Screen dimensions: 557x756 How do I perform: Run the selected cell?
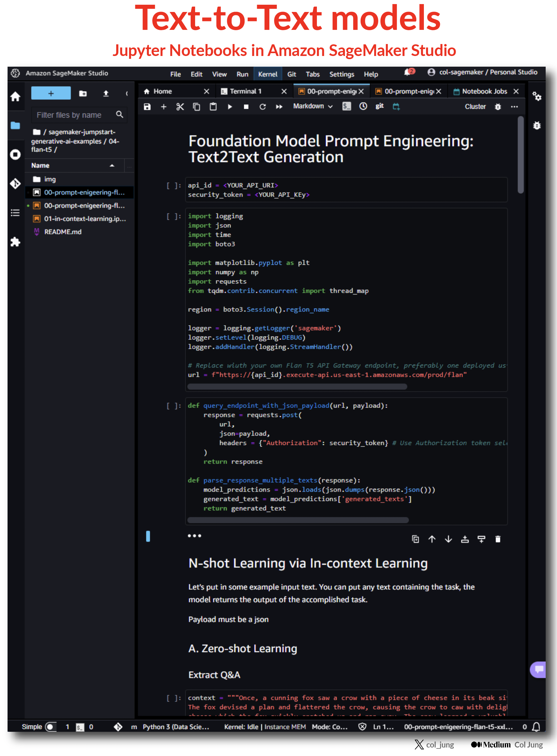coord(230,107)
